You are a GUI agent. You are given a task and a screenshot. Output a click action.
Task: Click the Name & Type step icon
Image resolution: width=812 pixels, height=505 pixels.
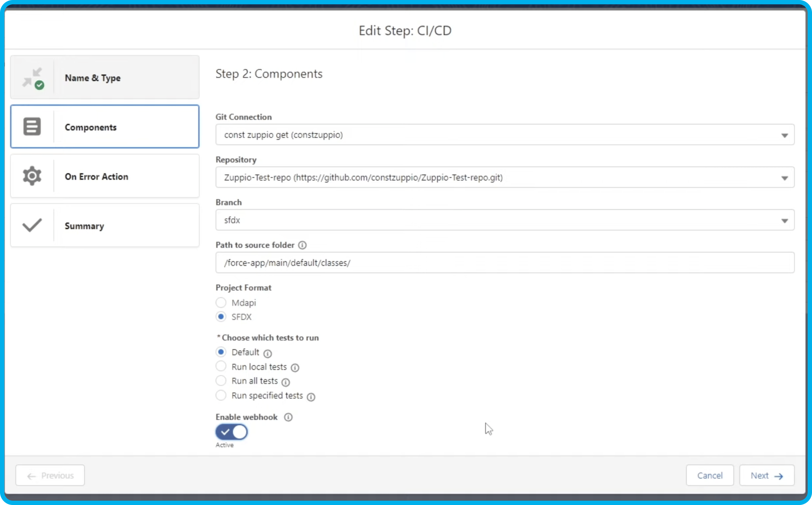[31, 77]
